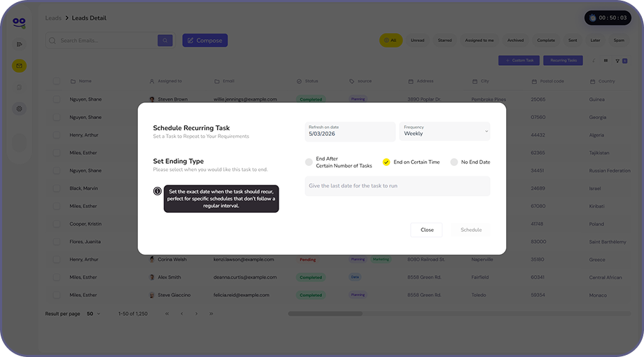Click the info icon beside the tooltip
Screen dimensions: 644x357
pyautogui.click(x=157, y=191)
